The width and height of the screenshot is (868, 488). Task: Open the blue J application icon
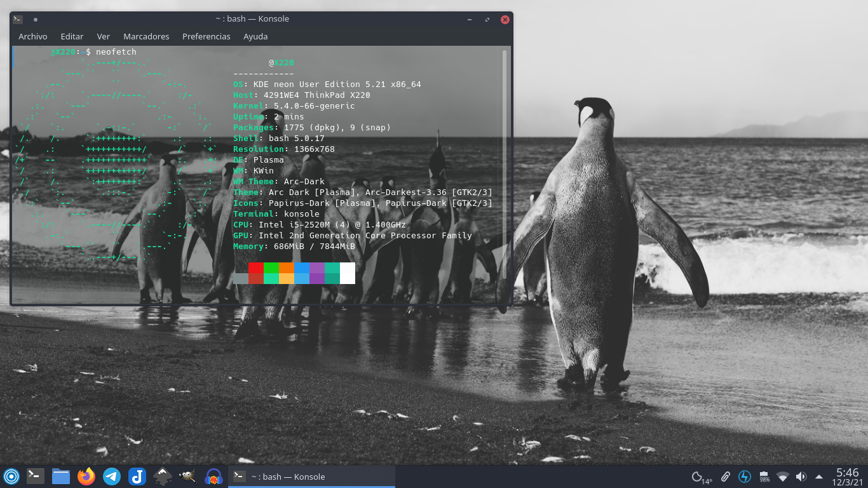tap(137, 476)
